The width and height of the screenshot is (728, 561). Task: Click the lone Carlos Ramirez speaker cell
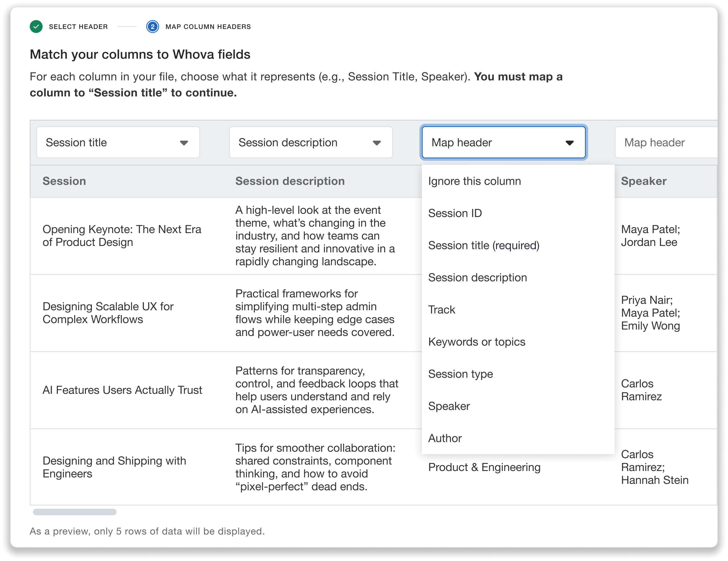pos(666,390)
